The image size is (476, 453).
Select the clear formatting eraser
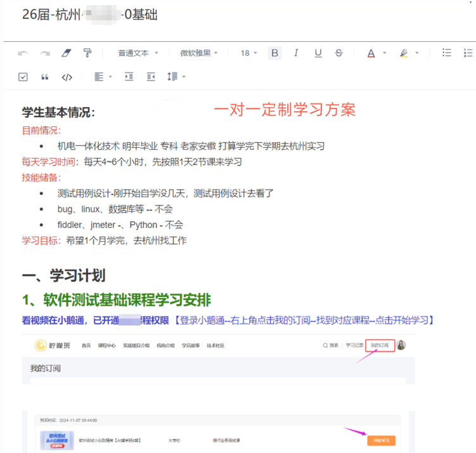(67, 53)
